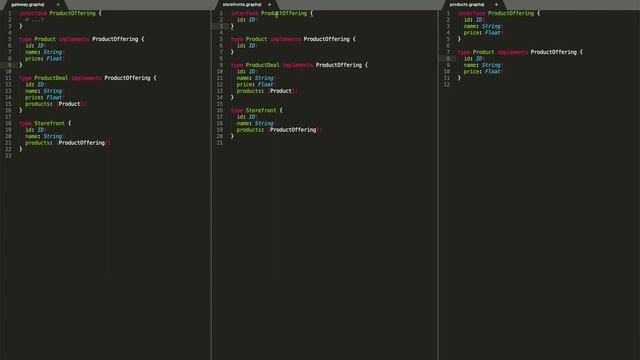Click gutter line number 23 in gateway.graphql

coord(8,156)
